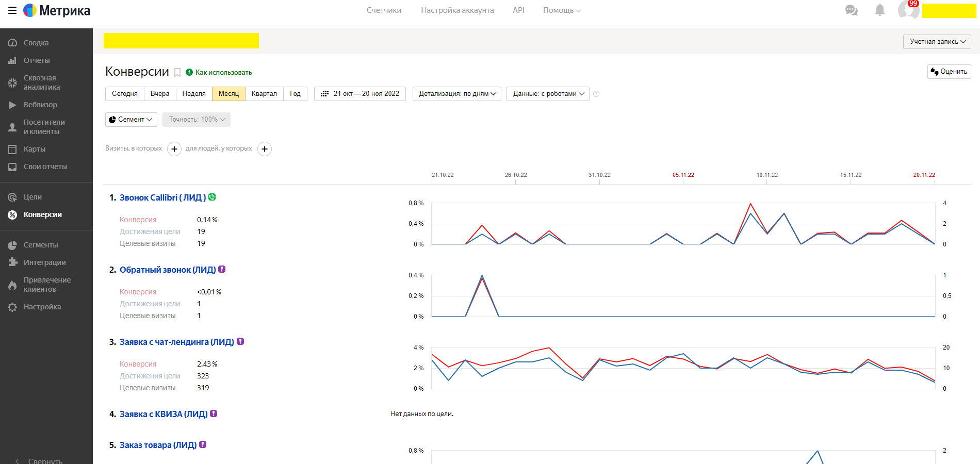
Task: Open the chat messages icon in header
Action: coord(852,10)
